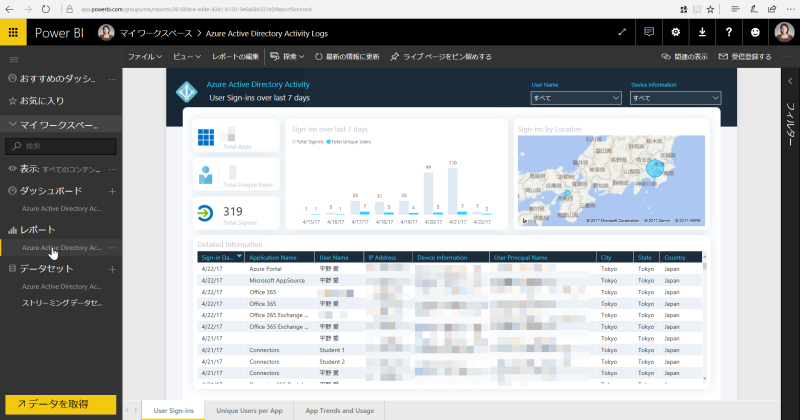Image resolution: width=800 pixels, height=420 pixels.
Task: Open the Device Information slicer dropdown
Action: pyautogui.click(x=675, y=97)
